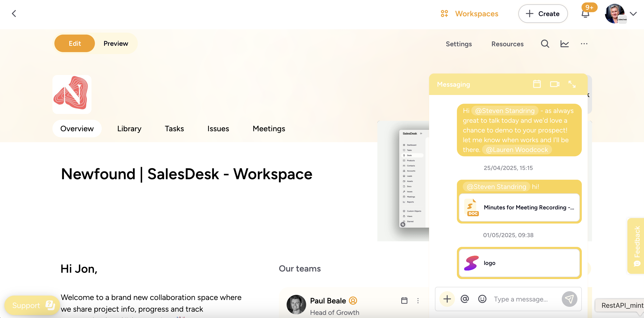Click the workspace search magnifier icon
The width and height of the screenshot is (644, 318).
point(545,44)
